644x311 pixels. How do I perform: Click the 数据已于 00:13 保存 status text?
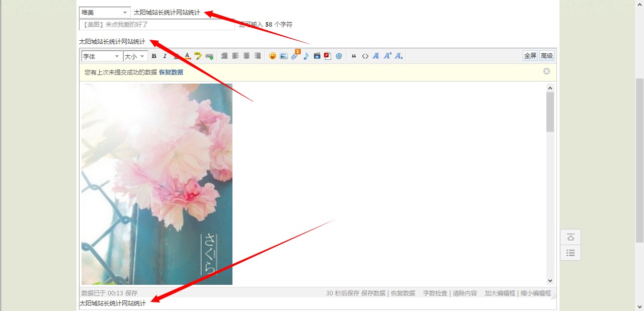coord(110,293)
